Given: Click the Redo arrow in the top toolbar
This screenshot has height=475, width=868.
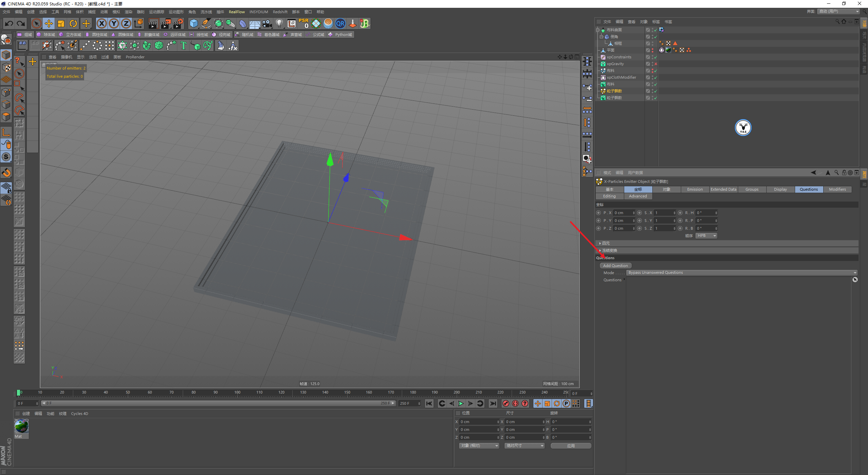Looking at the screenshot, I should click(x=21, y=23).
